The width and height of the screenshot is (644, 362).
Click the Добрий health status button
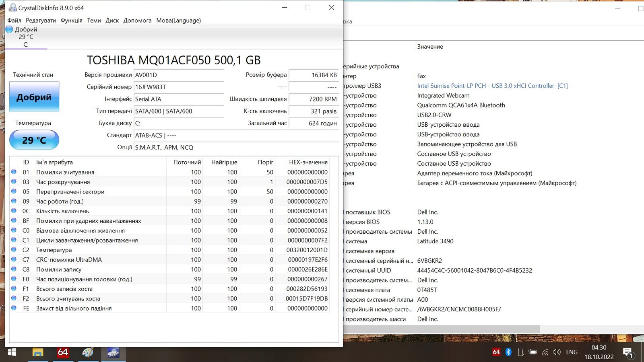pyautogui.click(x=34, y=97)
